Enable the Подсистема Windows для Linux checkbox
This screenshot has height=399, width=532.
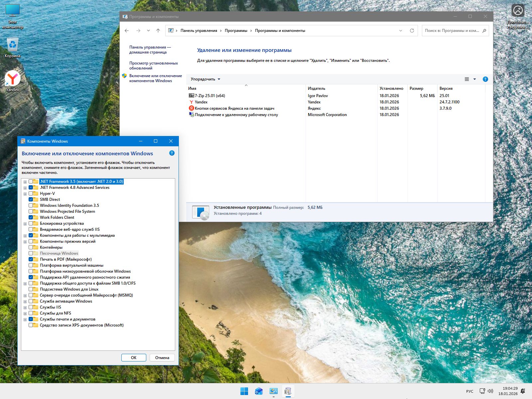pos(31,289)
